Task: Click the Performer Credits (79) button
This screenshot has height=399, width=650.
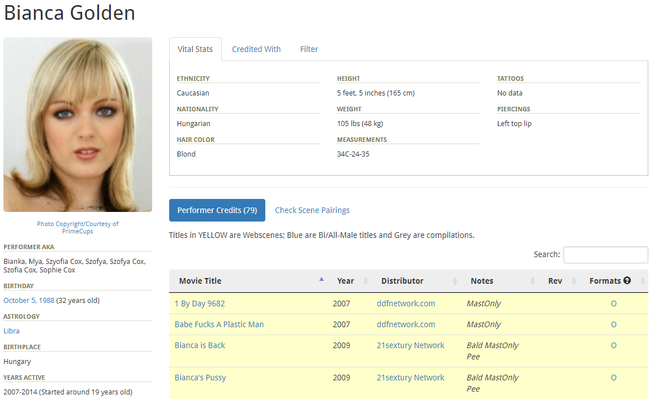Action: coord(217,210)
